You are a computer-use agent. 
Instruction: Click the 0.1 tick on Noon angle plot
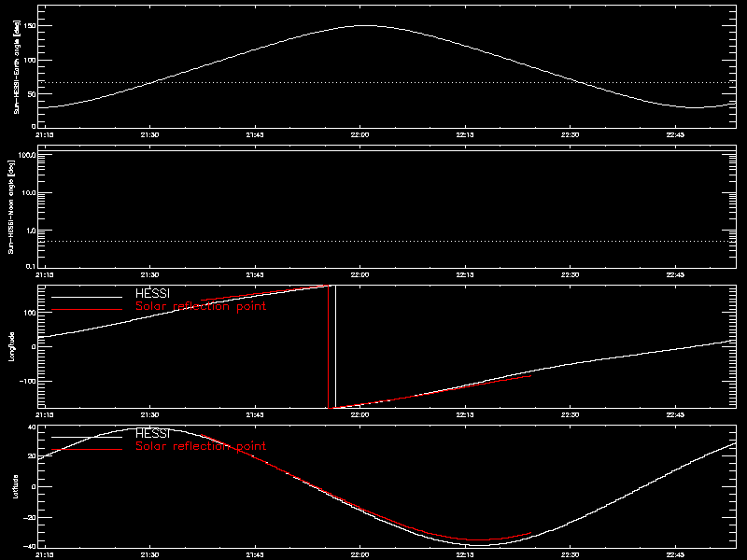tap(31, 267)
